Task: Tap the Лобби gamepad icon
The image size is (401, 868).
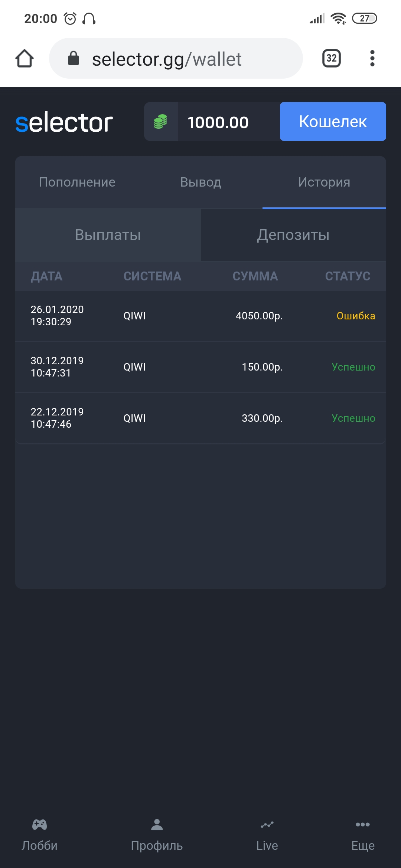Action: tap(39, 825)
